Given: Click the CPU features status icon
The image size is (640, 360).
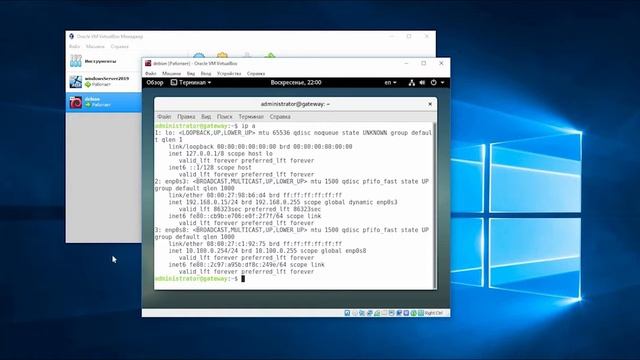Looking at the screenshot, I should point(406,313).
